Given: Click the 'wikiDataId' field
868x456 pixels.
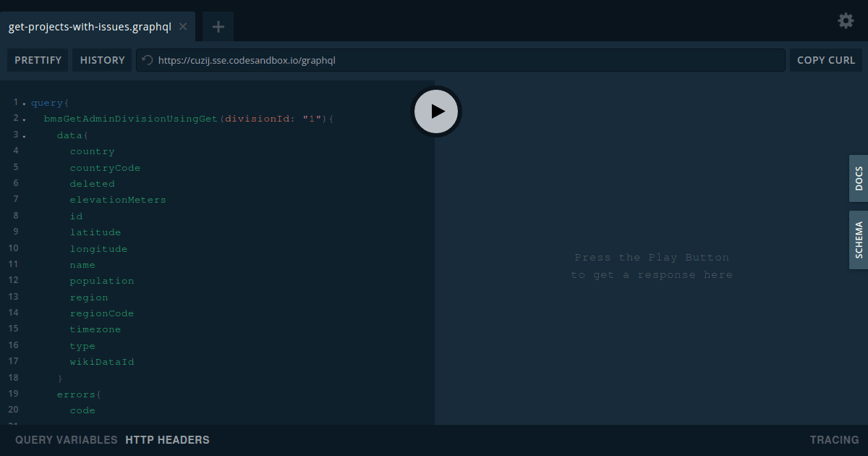Looking at the screenshot, I should (x=102, y=362).
